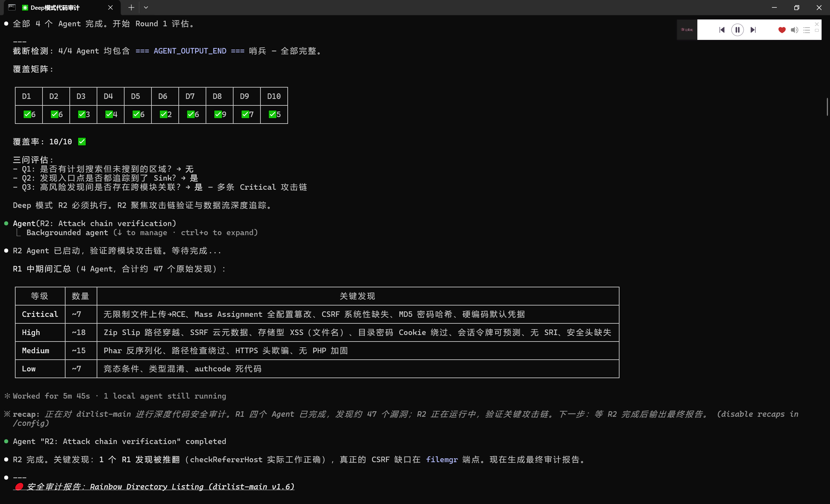Minimize the terminal window

pos(774,7)
